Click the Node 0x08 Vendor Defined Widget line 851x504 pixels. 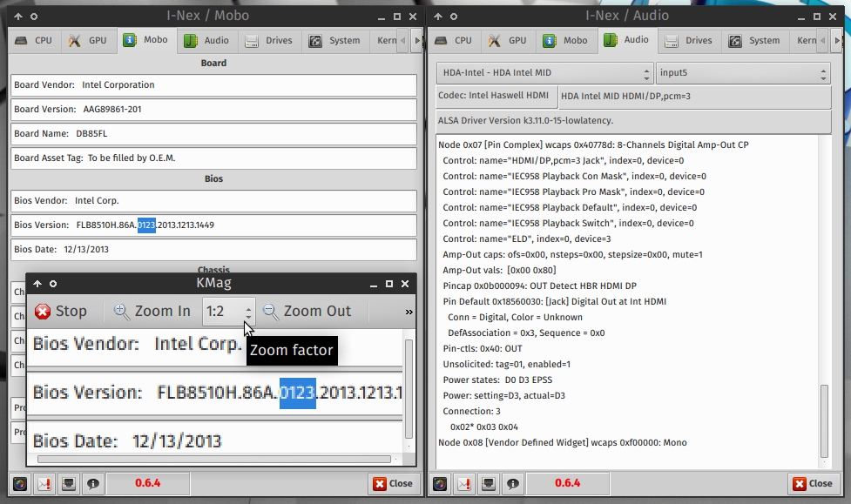[x=563, y=443]
